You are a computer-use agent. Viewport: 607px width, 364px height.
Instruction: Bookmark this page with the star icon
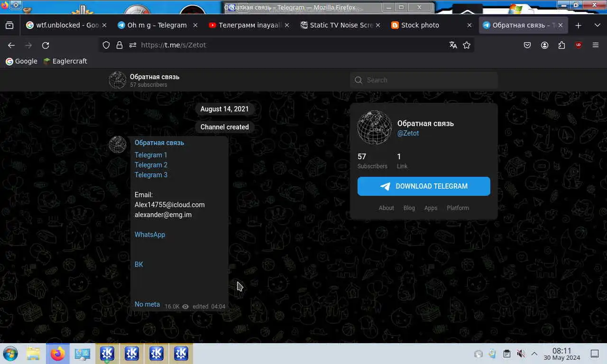click(467, 45)
